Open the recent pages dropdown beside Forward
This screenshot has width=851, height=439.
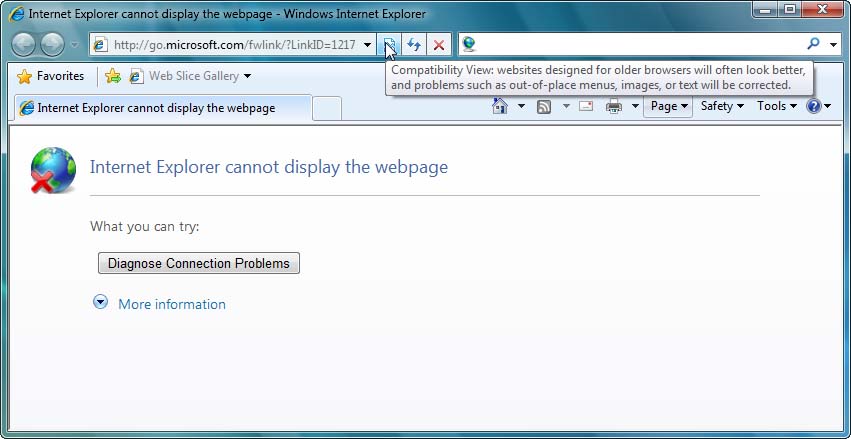[74, 45]
